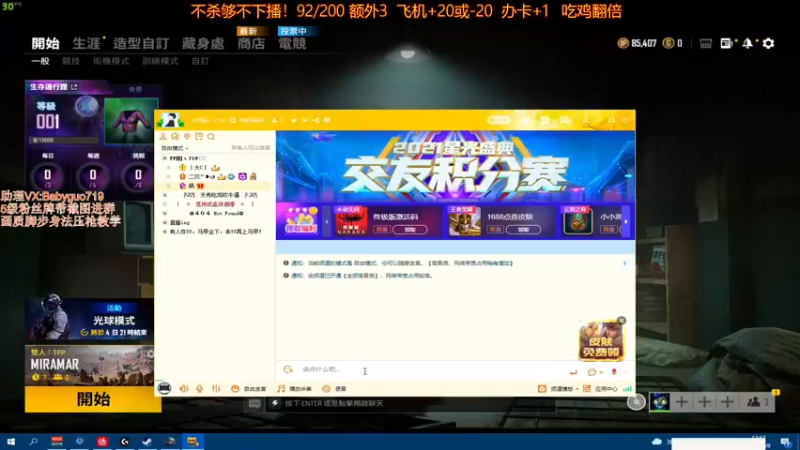Select the 自訂 custom match sub-tab
The image size is (800, 450).
point(200,61)
